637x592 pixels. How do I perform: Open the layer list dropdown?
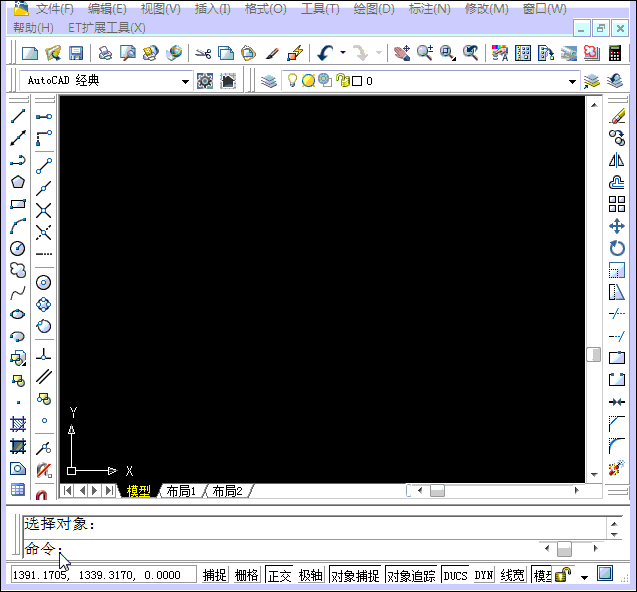573,81
